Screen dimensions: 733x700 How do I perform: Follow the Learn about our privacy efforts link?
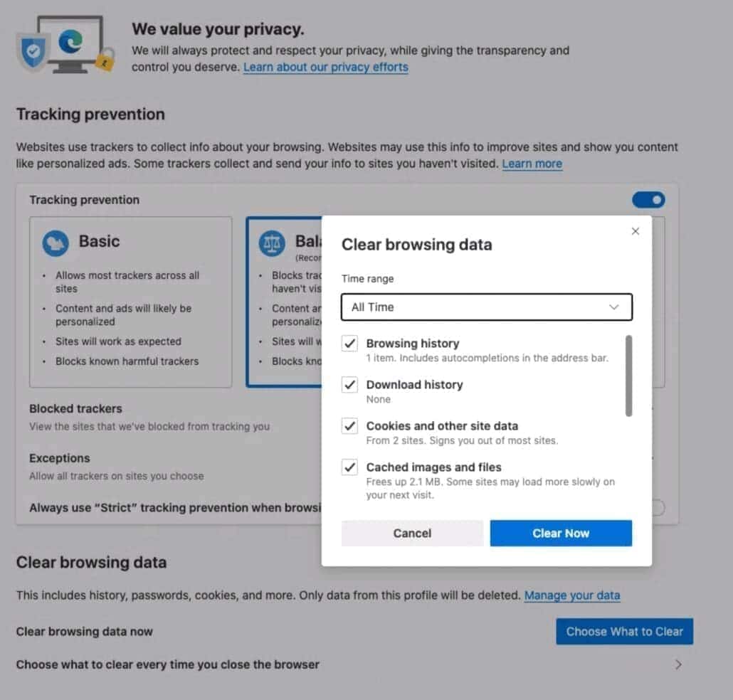325,67
